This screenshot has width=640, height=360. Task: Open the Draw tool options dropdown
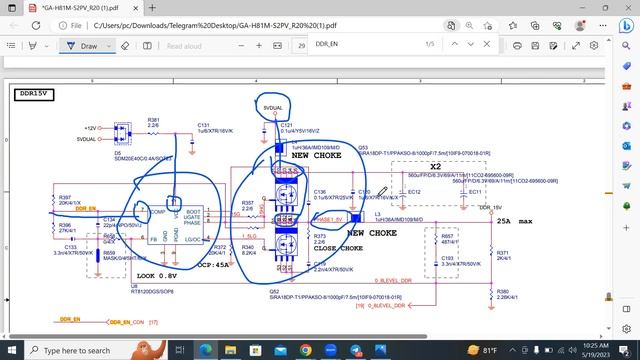click(x=109, y=46)
